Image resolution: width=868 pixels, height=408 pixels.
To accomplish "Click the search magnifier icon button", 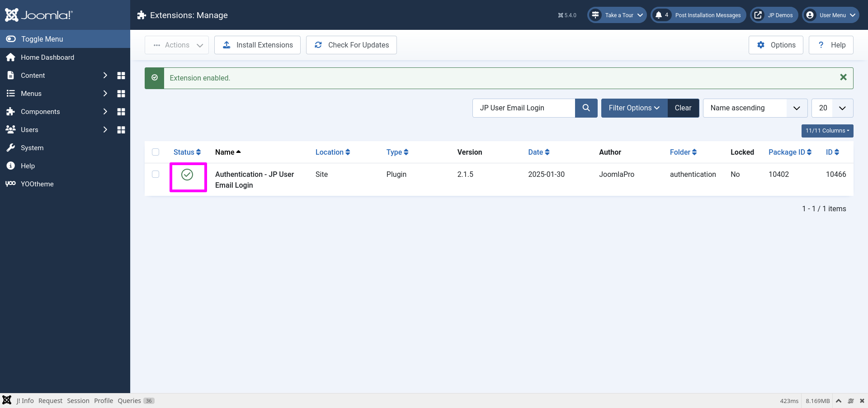I will [x=586, y=108].
